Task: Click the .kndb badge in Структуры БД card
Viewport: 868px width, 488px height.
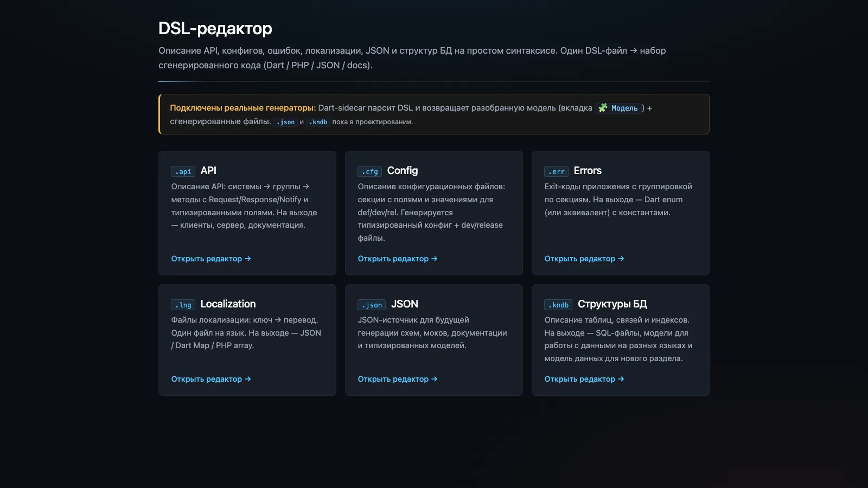Action: point(558,305)
